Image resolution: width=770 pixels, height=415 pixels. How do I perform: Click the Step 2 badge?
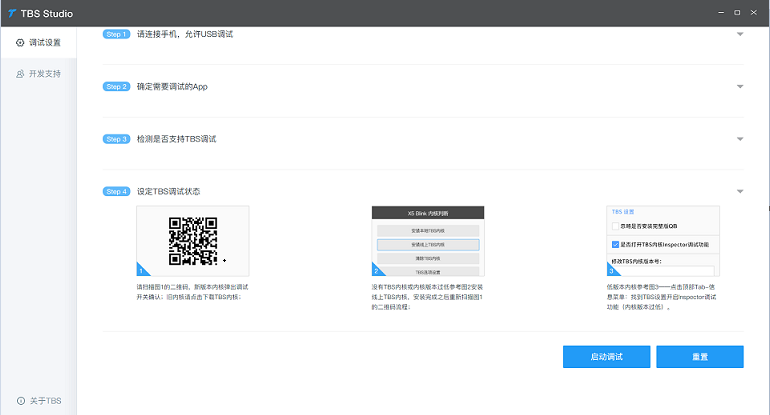[x=116, y=87]
